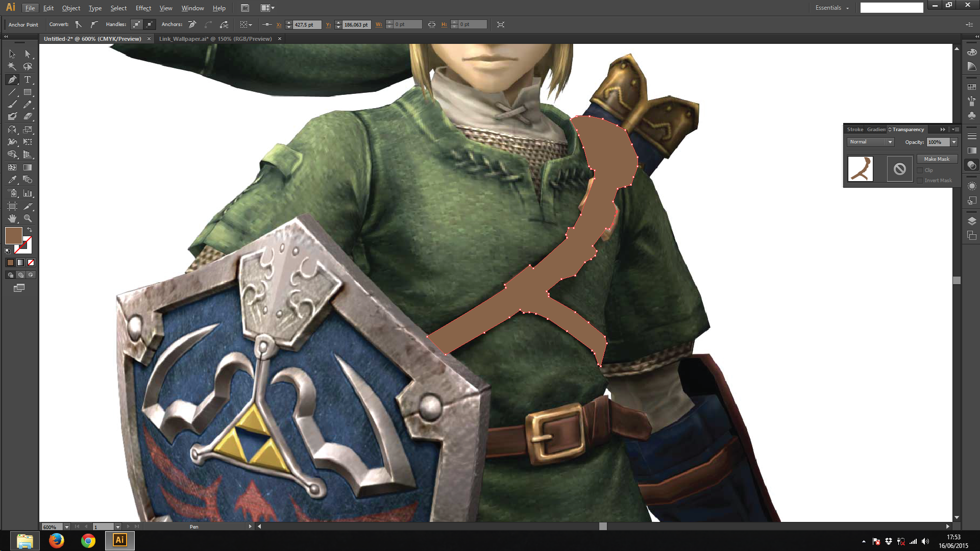This screenshot has width=980, height=551.
Task: Open the Effect menu
Action: [x=143, y=8]
